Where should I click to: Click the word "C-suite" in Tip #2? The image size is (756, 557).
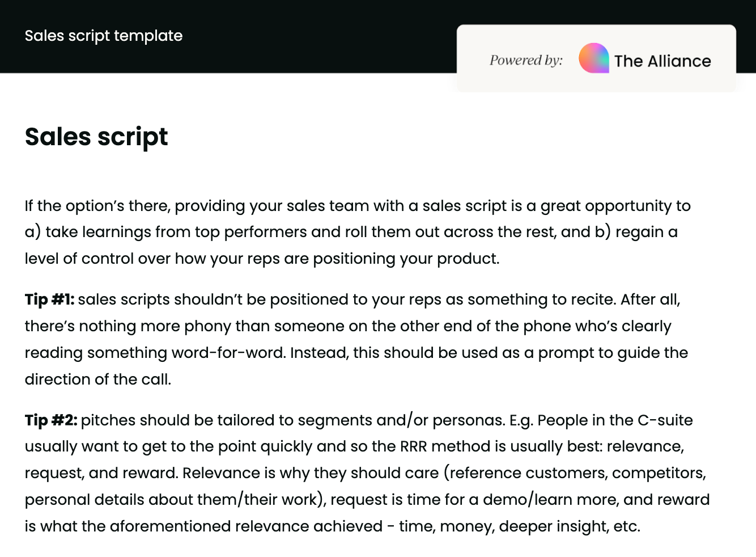pyautogui.click(x=665, y=420)
